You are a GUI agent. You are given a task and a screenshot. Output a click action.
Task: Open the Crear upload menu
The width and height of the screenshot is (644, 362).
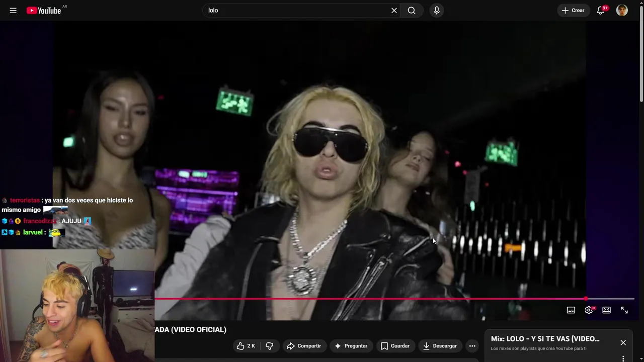click(573, 11)
